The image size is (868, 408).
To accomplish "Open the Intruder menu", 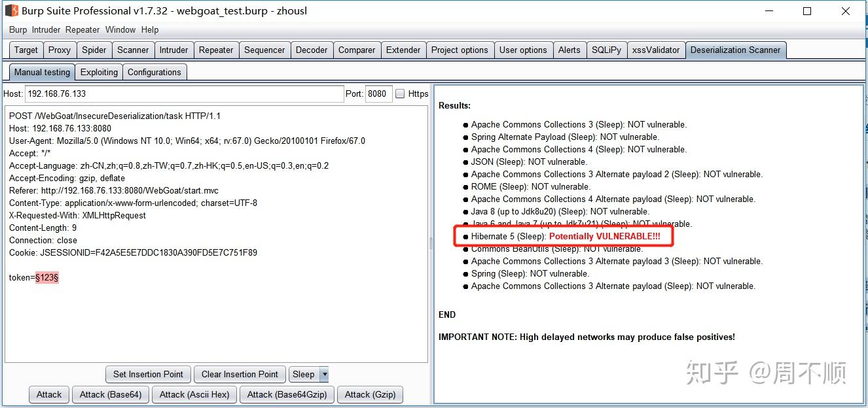I will click(x=46, y=29).
